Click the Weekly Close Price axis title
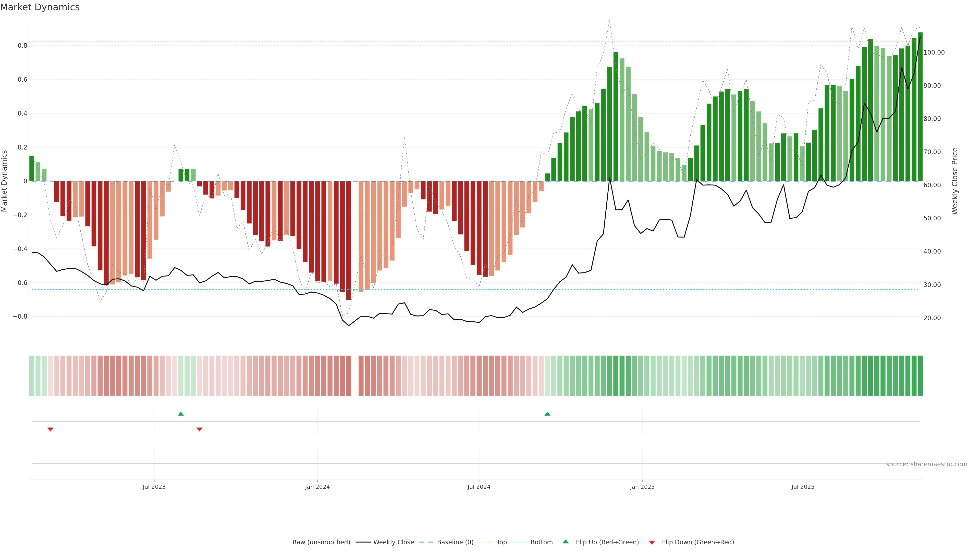 (x=954, y=181)
